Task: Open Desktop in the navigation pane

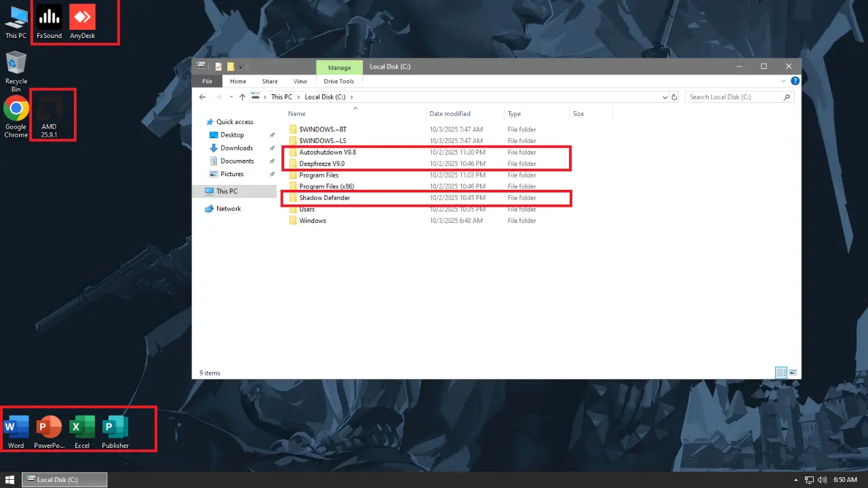Action: (x=232, y=135)
